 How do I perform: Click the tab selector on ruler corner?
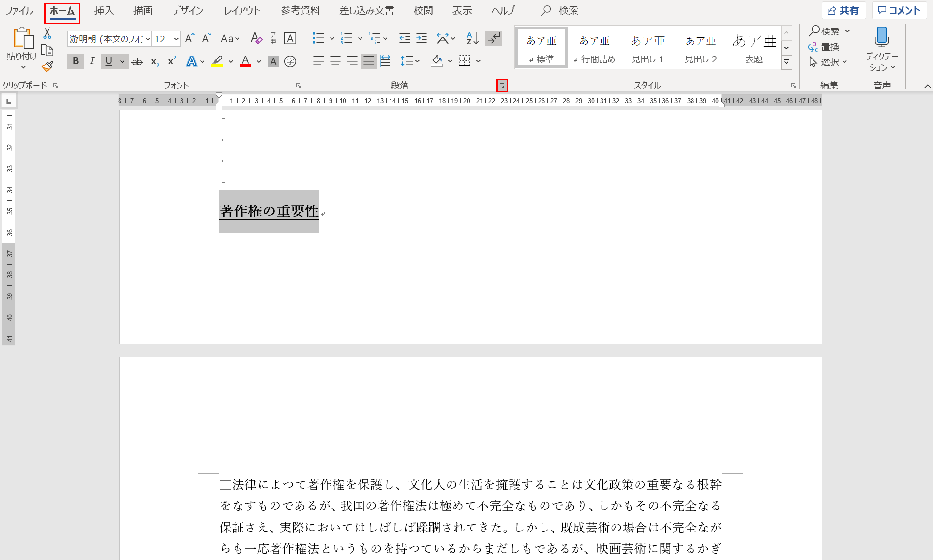click(x=9, y=101)
